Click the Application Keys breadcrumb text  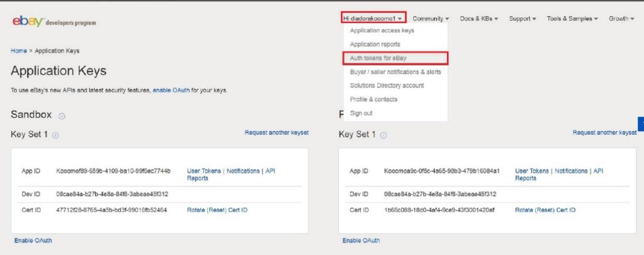point(57,50)
